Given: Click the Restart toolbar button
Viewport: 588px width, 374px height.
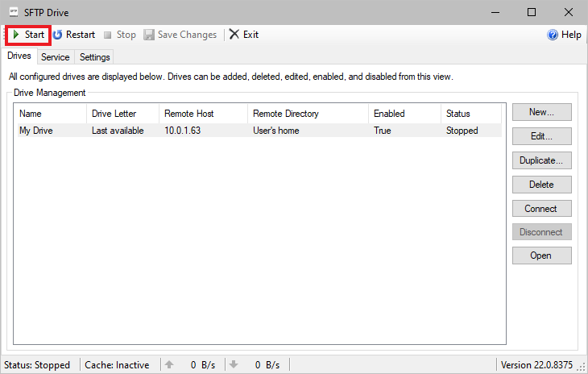Looking at the screenshot, I should click(x=74, y=35).
